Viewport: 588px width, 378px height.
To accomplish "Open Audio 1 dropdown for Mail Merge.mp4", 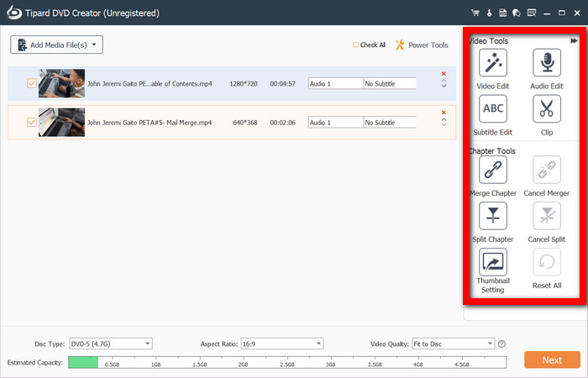I will [x=336, y=123].
